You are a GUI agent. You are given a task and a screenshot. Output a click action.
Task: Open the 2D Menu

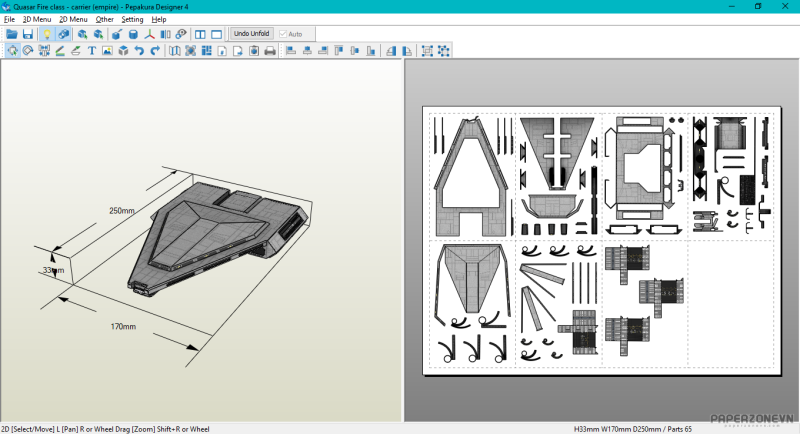pos(73,19)
